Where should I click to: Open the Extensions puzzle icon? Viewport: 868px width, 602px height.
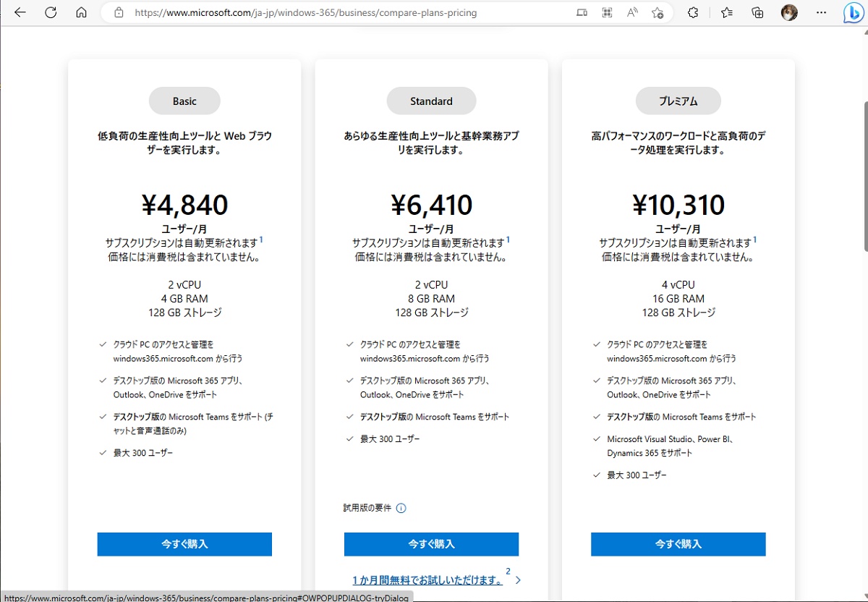click(x=692, y=13)
